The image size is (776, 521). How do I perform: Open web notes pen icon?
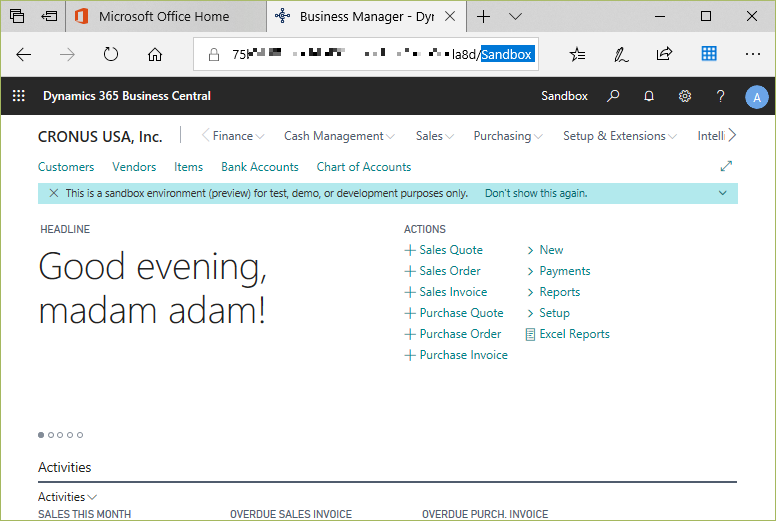coord(621,54)
